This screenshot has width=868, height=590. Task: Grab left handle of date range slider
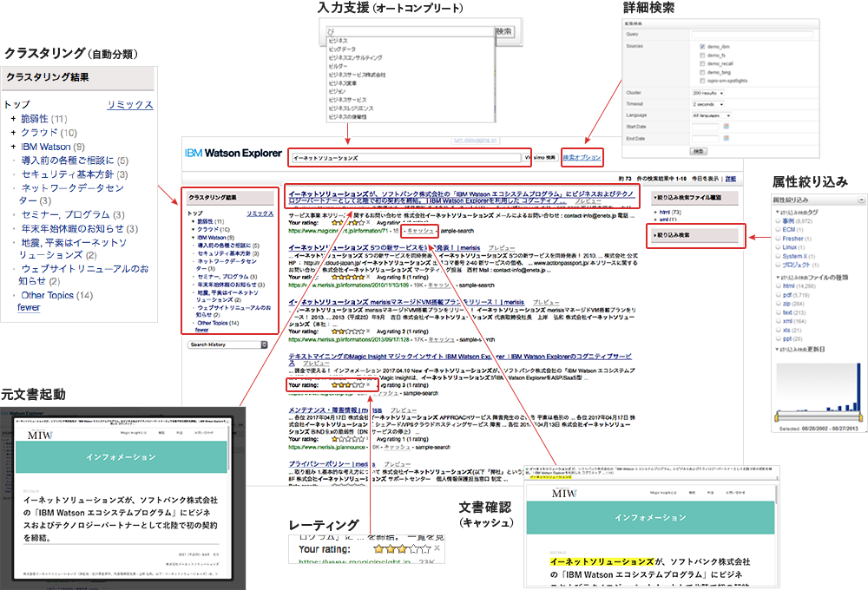point(777,416)
